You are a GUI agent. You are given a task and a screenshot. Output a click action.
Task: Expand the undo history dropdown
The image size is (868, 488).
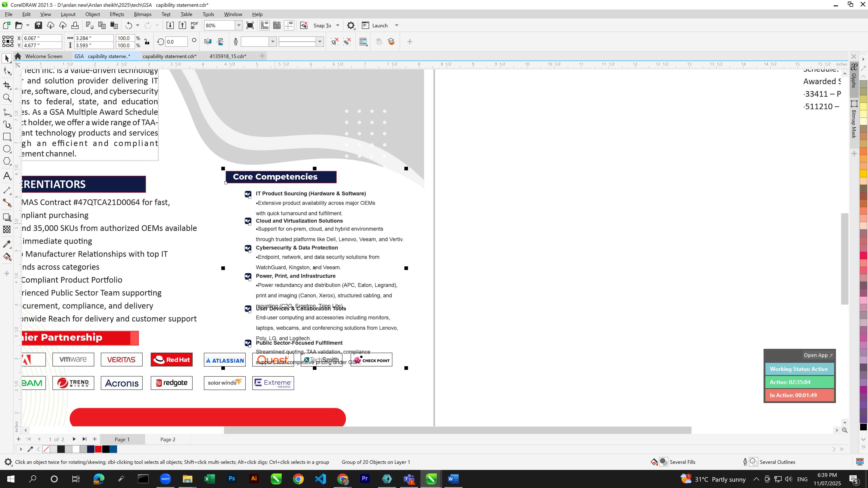pyautogui.click(x=137, y=25)
